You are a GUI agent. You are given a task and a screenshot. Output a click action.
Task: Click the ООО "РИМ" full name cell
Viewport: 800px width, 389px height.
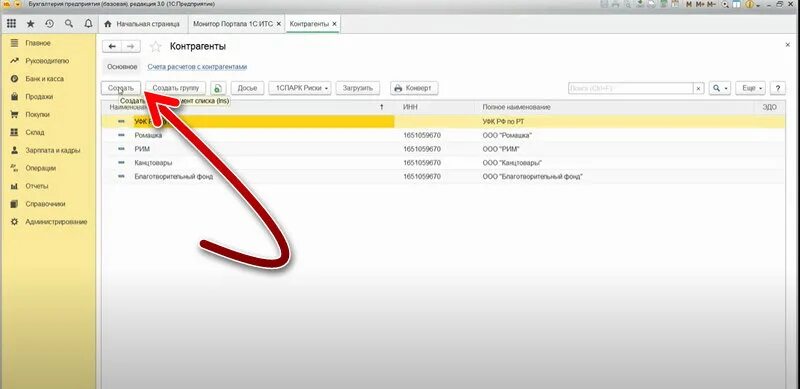click(x=501, y=150)
